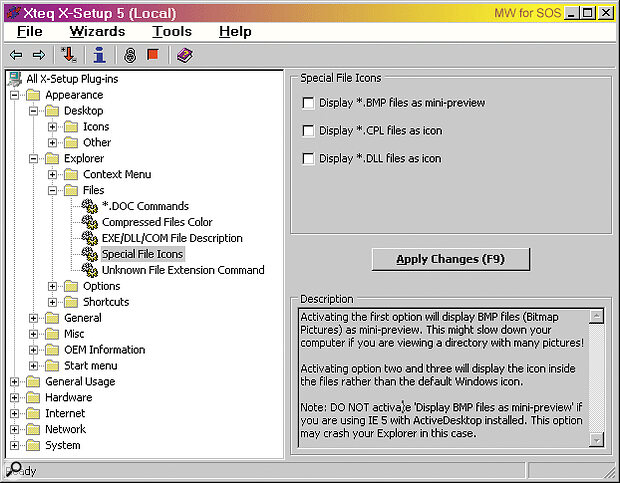The width and height of the screenshot is (620, 483).
Task: Select the *.DOC Commands entry
Action: click(145, 206)
